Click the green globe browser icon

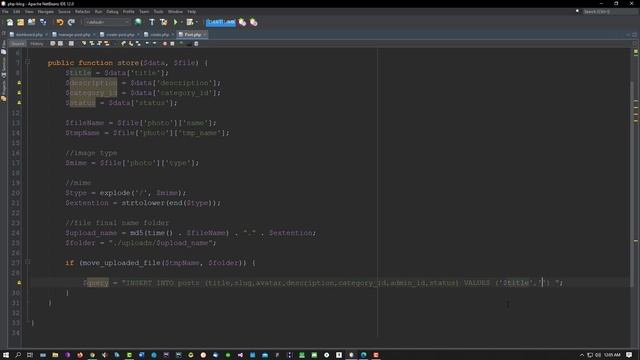coord(138,22)
